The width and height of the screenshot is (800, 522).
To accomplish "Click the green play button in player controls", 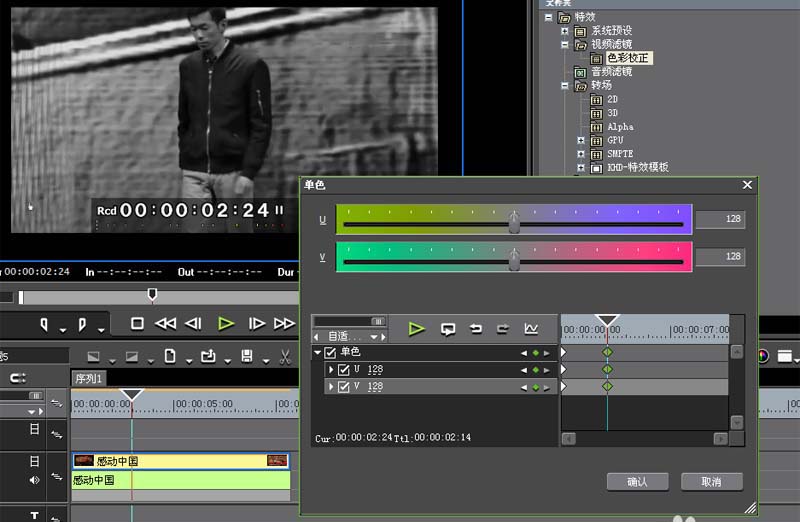I will [226, 323].
